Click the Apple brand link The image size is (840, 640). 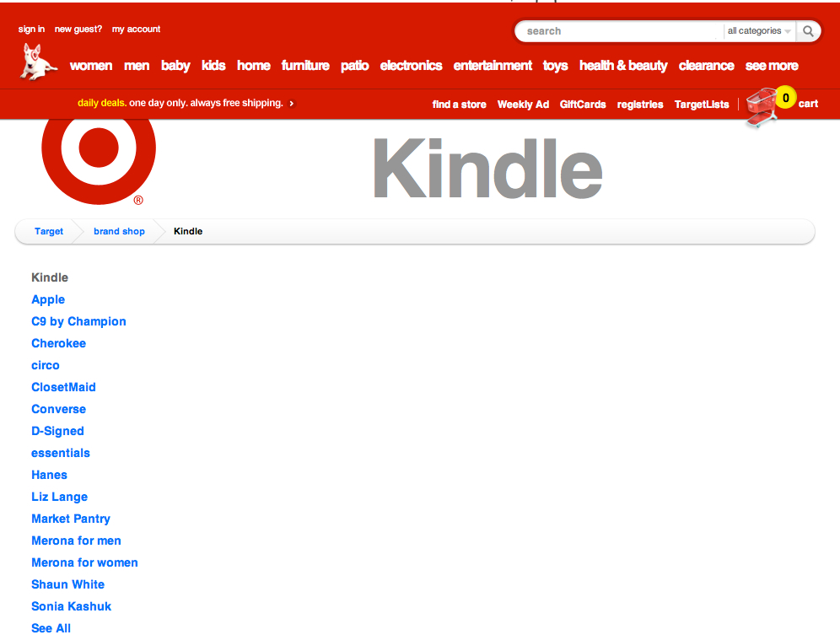(x=47, y=299)
